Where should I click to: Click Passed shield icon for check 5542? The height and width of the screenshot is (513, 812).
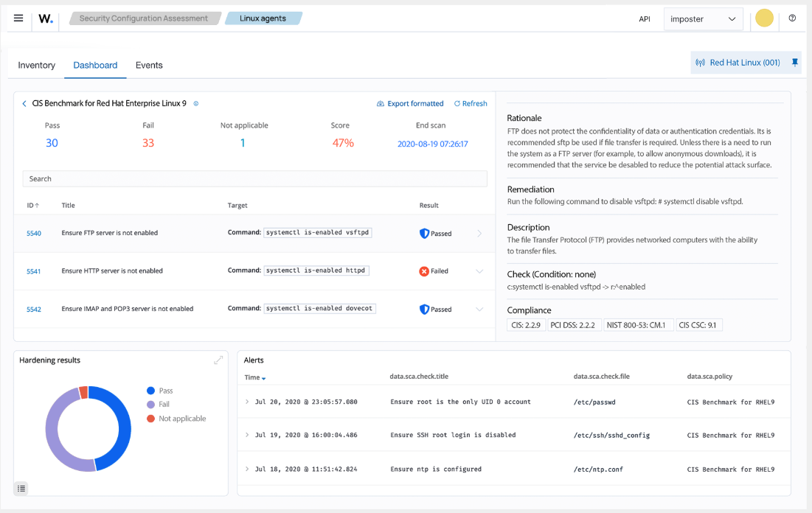point(424,309)
